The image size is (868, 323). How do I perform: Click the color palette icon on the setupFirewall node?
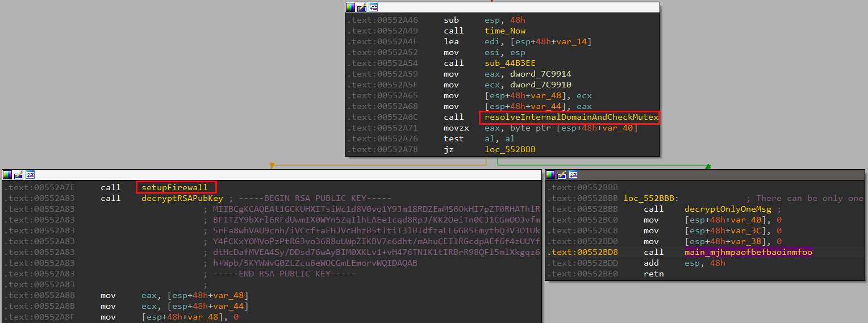point(7,174)
